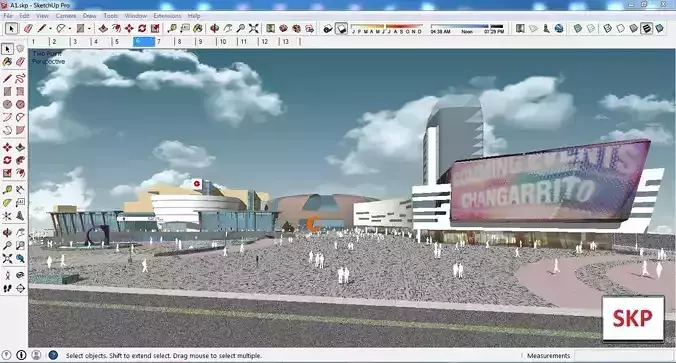Switch to Shaded face style

tap(633, 28)
